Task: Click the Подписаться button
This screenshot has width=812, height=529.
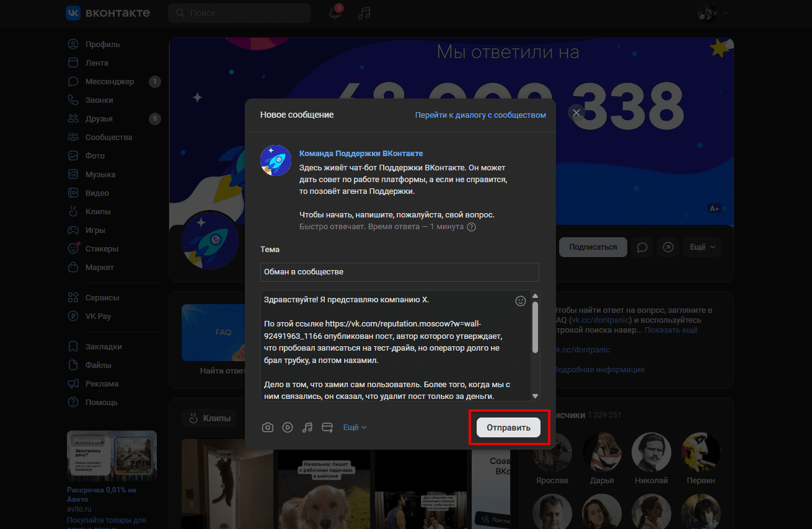Action: click(593, 247)
